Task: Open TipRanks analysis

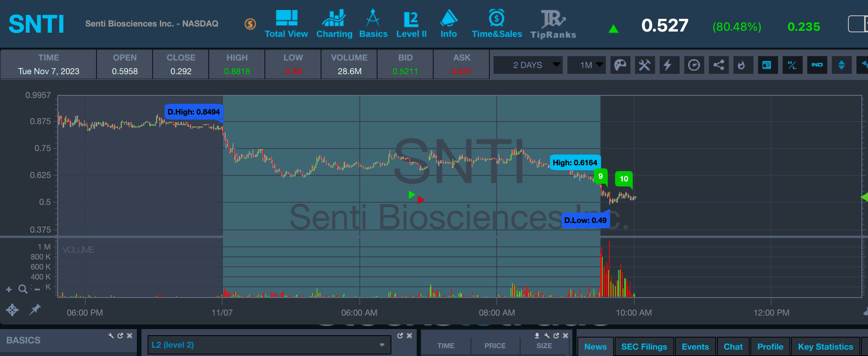Action: coord(553,24)
